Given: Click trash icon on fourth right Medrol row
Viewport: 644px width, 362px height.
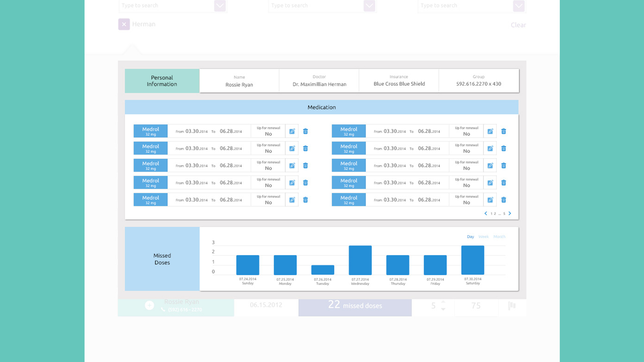Looking at the screenshot, I should 503,183.
